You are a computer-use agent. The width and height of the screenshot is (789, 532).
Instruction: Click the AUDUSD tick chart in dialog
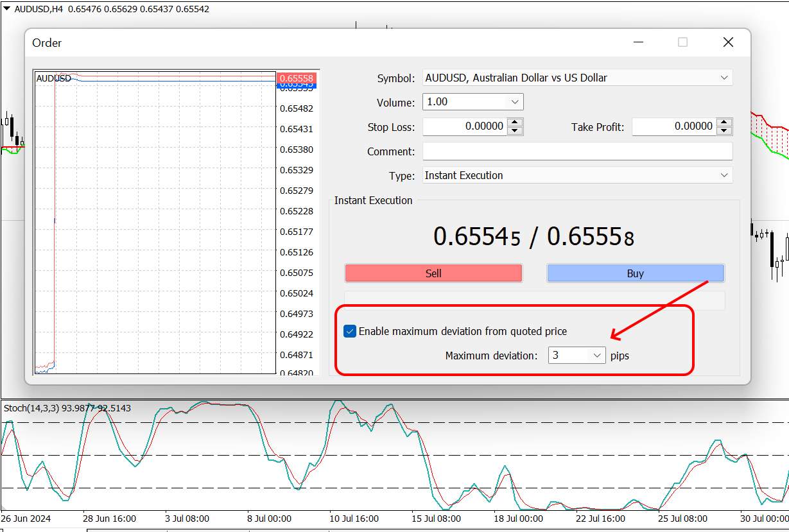[x=155, y=222]
